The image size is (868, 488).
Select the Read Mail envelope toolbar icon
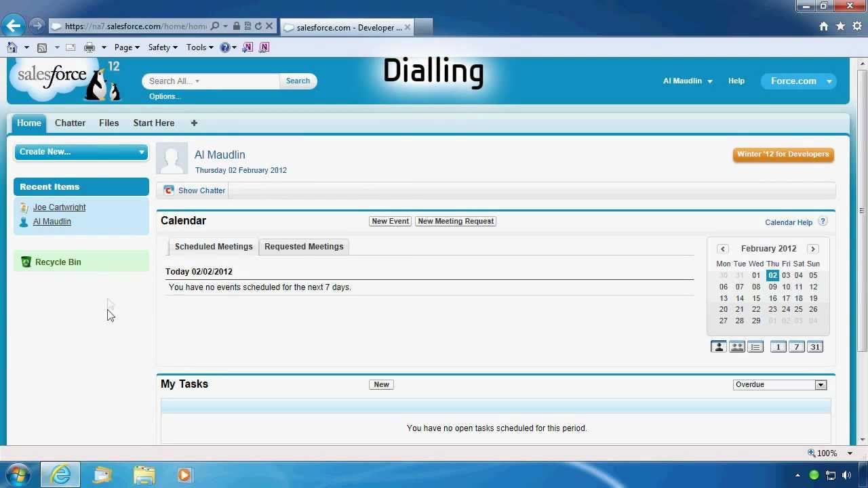click(x=70, y=47)
